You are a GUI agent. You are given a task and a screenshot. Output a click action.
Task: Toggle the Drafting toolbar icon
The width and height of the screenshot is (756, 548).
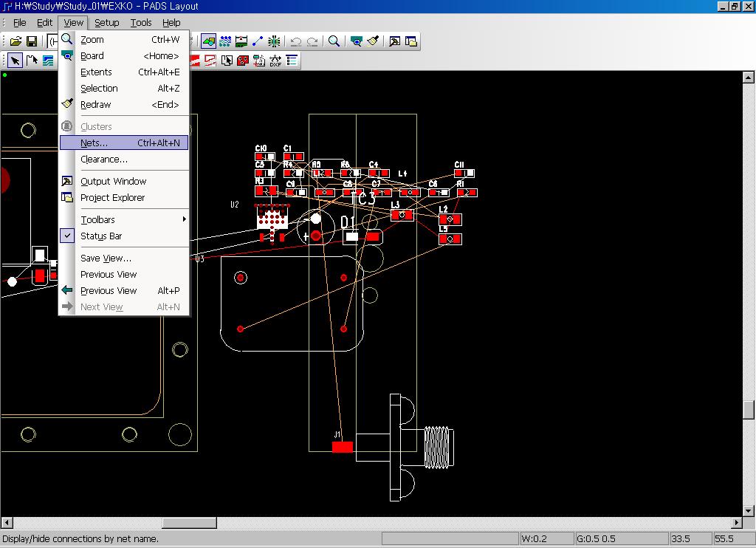coord(209,41)
